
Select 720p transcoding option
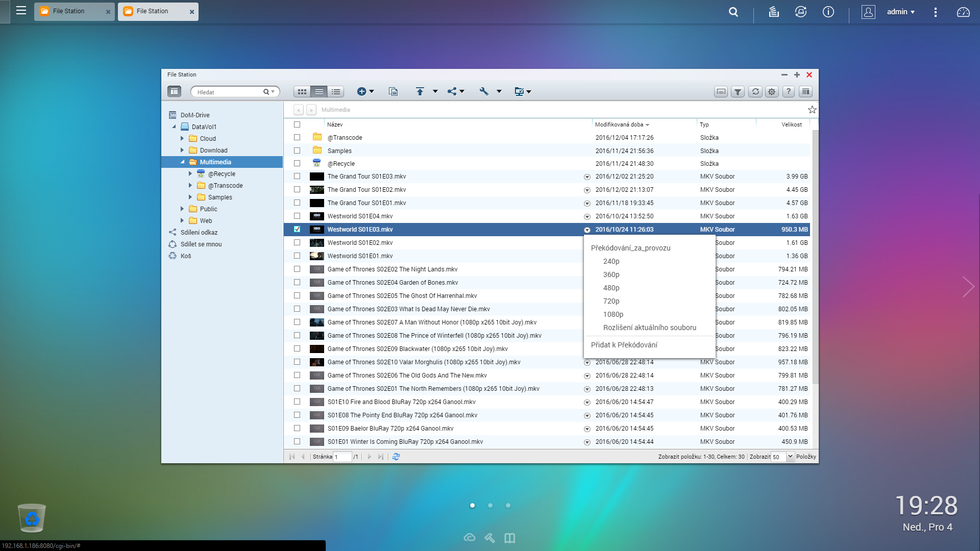coord(611,301)
